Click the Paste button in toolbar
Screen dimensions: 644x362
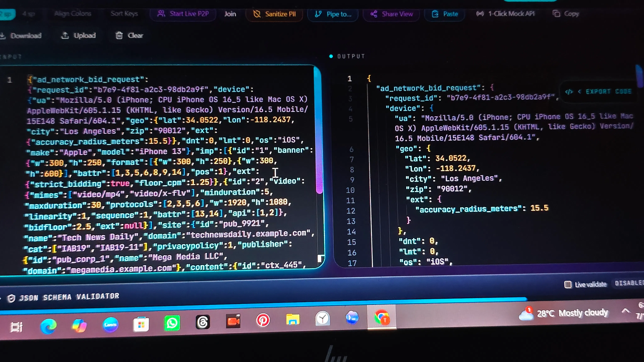[x=444, y=14]
